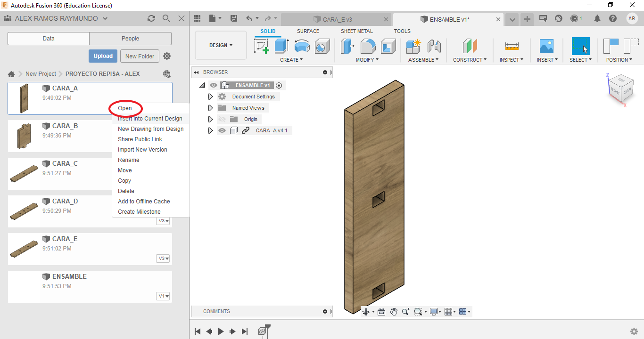644x339 pixels.
Task: Click the timeline play button
Action: click(x=221, y=331)
